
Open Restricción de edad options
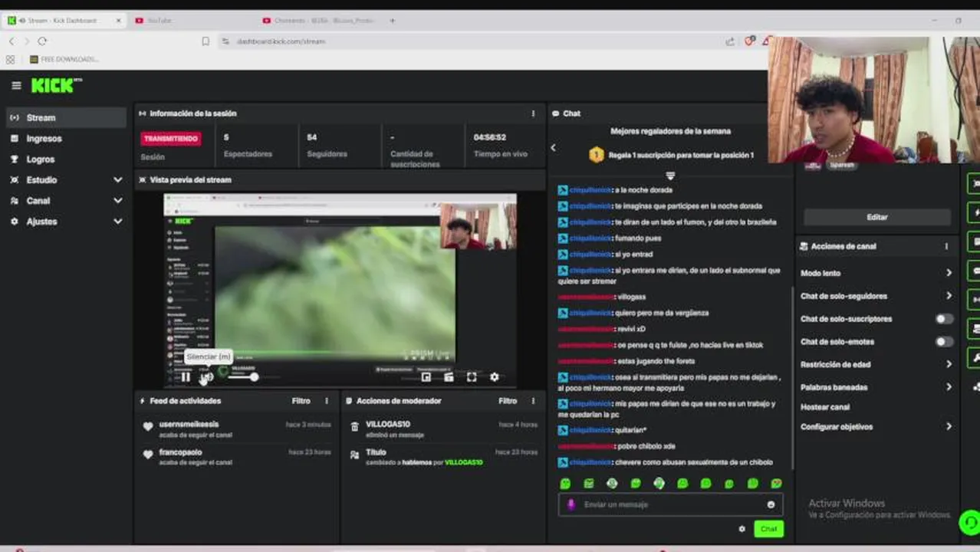(876, 364)
